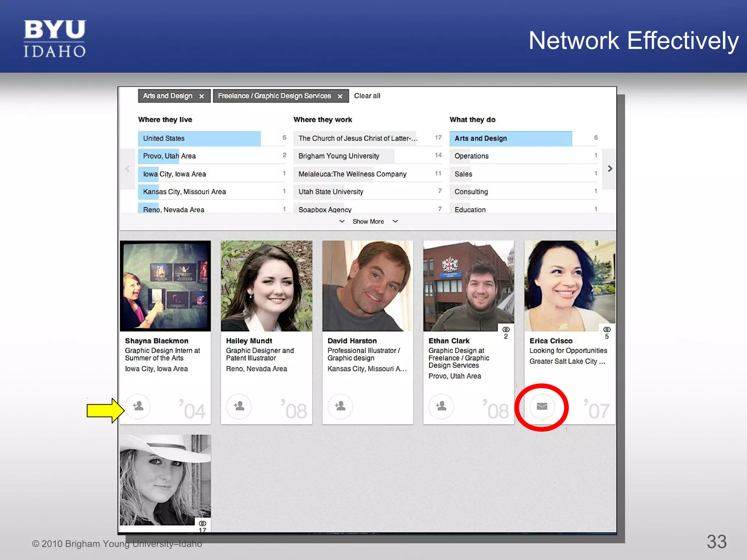Open Erica Crisco's profile photo
Viewport: 747px width, 560px height.
570,286
